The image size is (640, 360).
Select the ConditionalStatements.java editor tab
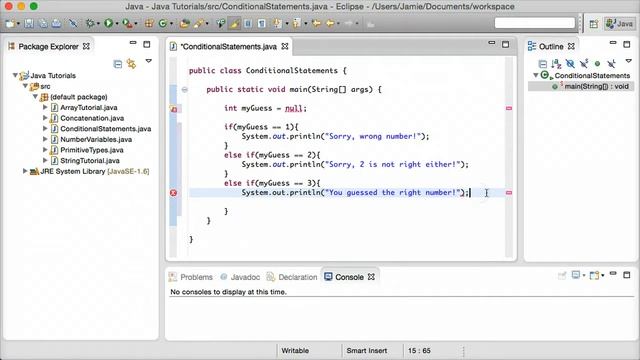(229, 47)
